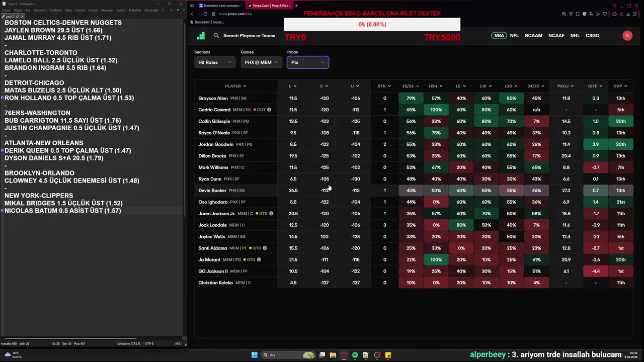Open the new tab plus button in browser
The height and width of the screenshot is (362, 644).
[x=296, y=6]
